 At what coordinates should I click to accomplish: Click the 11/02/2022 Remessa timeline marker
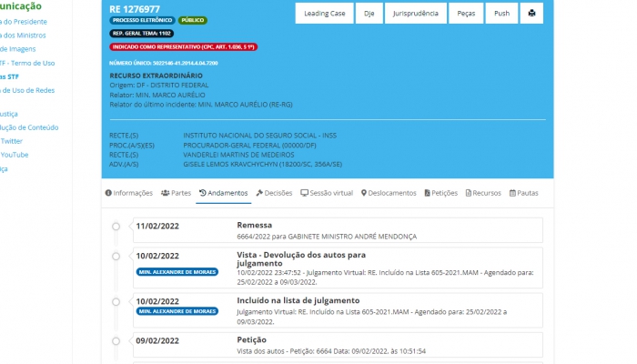tap(116, 227)
